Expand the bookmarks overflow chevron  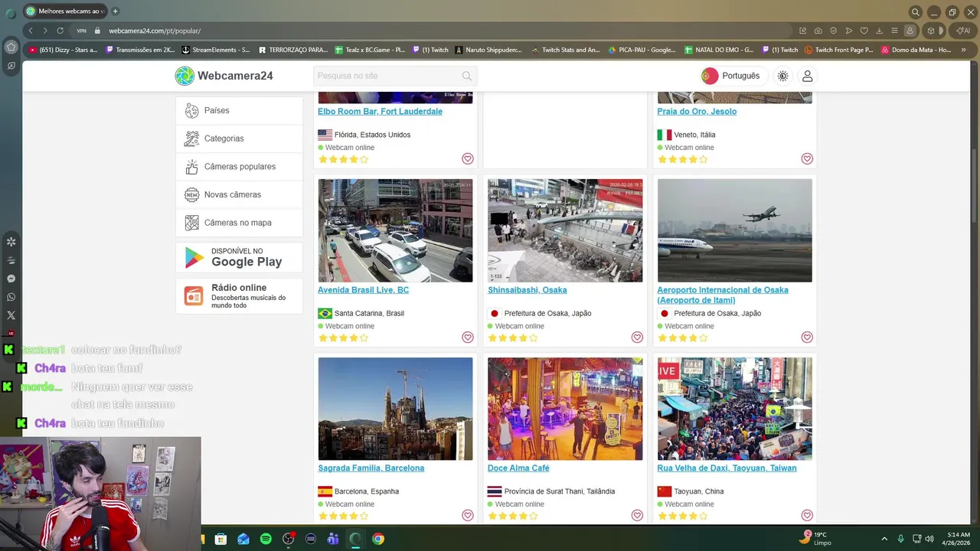tap(964, 50)
